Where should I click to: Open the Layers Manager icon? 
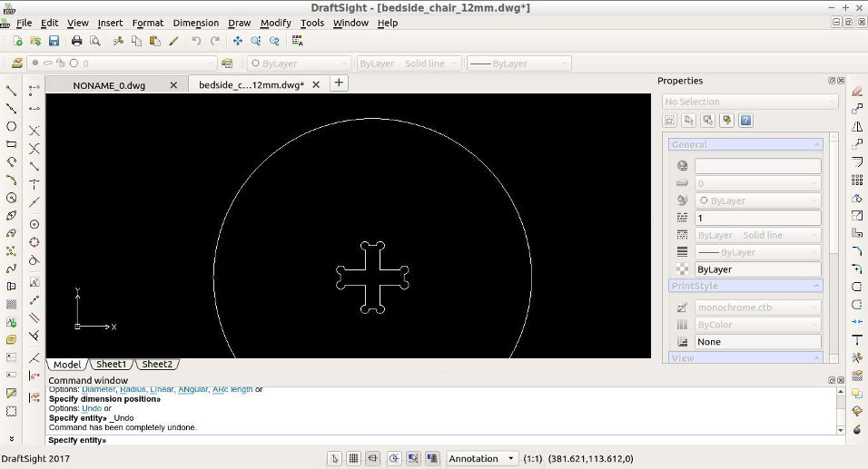[16, 64]
